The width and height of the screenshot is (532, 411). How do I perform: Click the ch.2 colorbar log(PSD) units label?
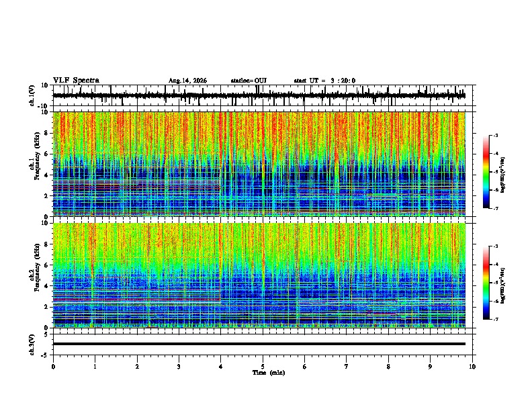pos(503,285)
